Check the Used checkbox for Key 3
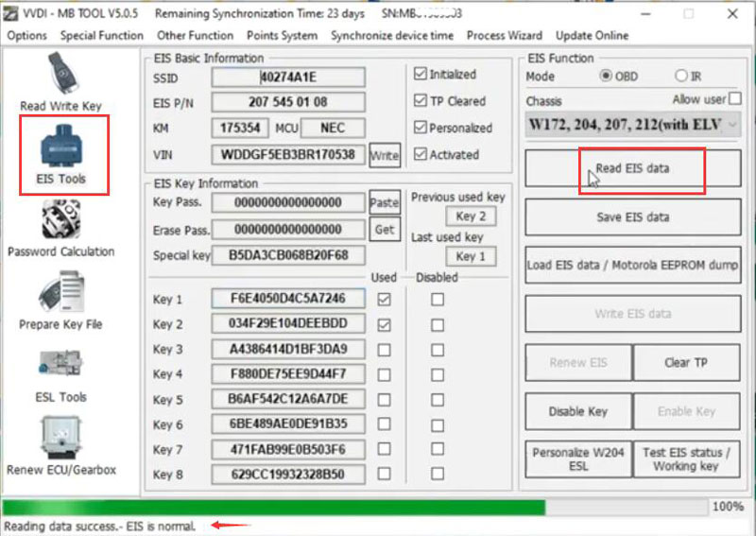Viewport: 756px width, 536px height. coord(385,350)
